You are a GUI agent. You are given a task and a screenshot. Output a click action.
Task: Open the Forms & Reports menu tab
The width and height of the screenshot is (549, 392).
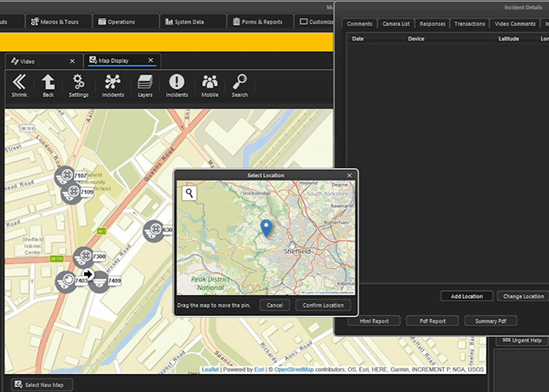click(x=260, y=22)
